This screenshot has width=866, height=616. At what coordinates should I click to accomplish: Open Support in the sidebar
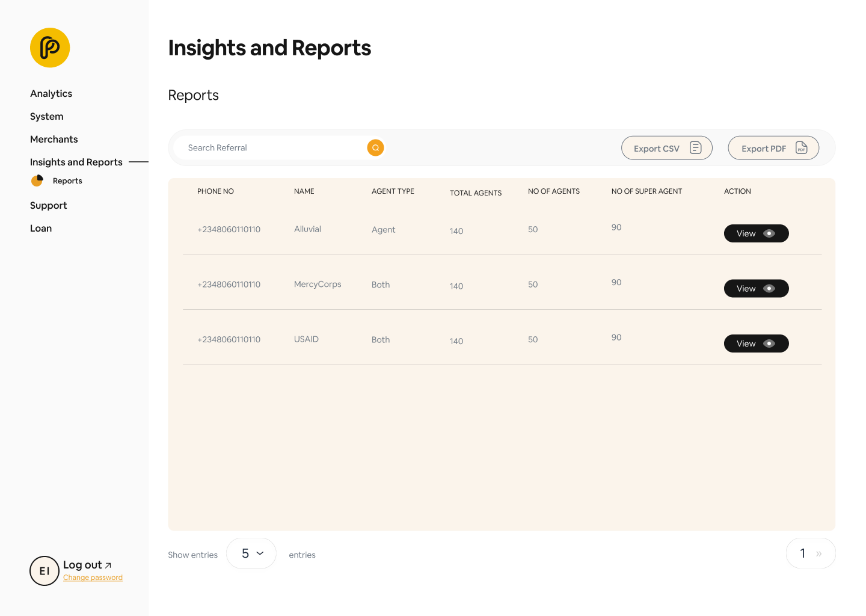pyautogui.click(x=49, y=205)
